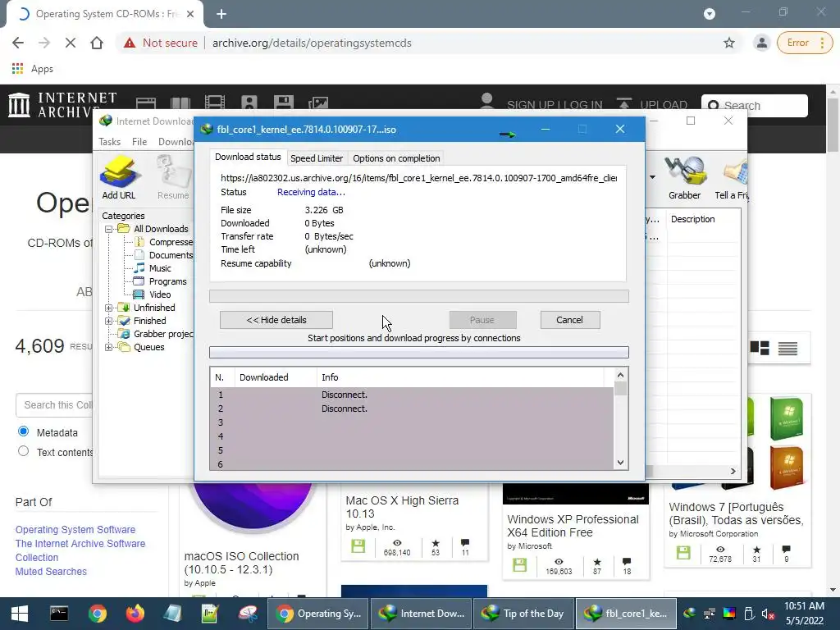Switch to Options on completion tab
Viewport: 840px width, 630px height.
pos(396,158)
